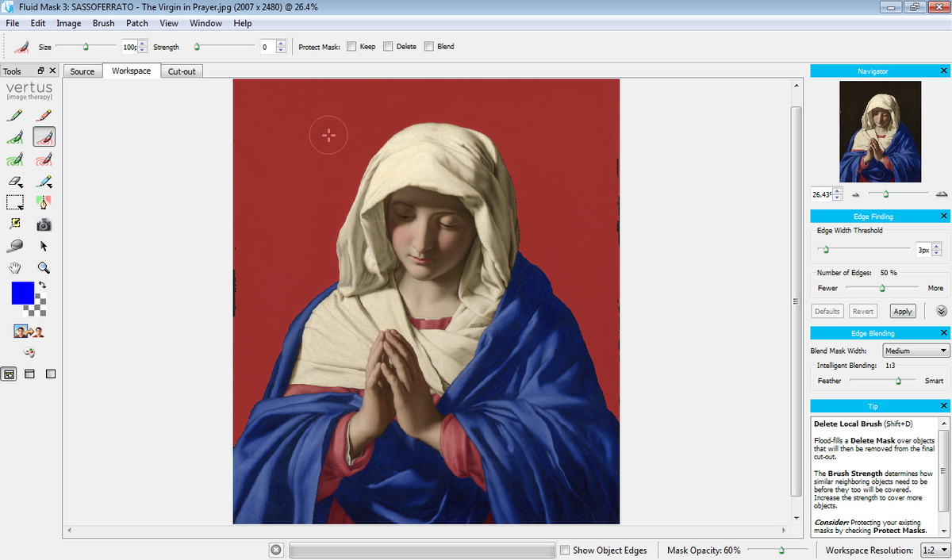Open the Help menu
This screenshot has height=560, width=952.
click(243, 23)
